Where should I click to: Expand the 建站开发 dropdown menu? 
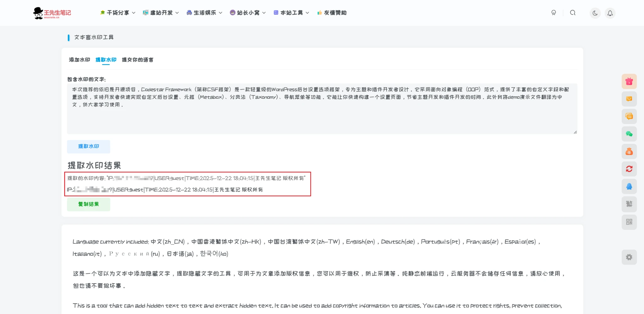(161, 13)
